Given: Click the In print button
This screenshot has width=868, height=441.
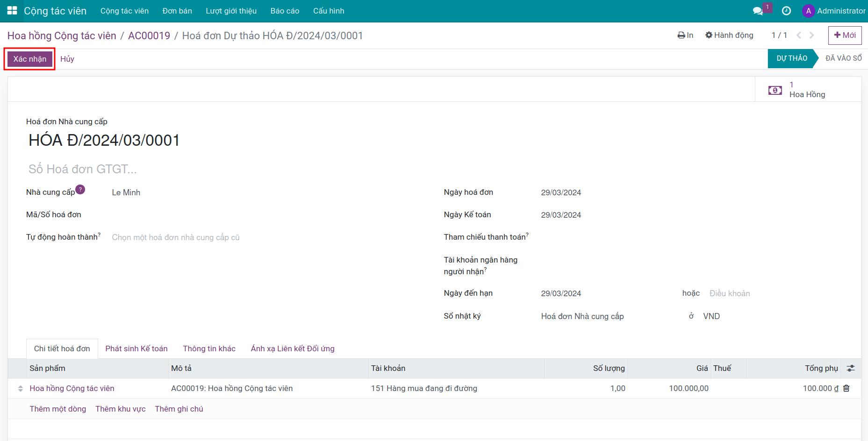Looking at the screenshot, I should pos(685,35).
